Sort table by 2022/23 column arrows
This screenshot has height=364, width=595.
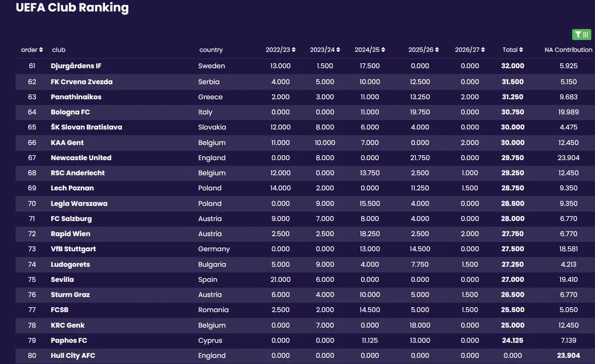294,50
